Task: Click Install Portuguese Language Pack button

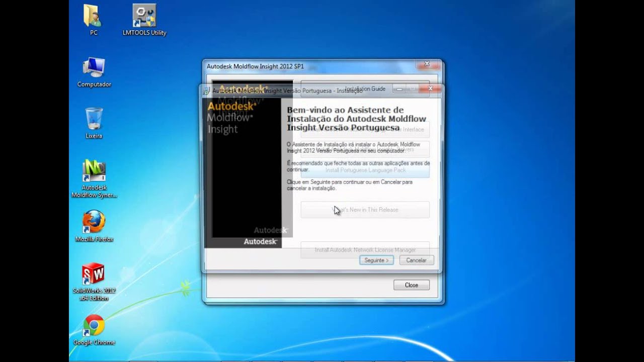Action: click(x=365, y=170)
